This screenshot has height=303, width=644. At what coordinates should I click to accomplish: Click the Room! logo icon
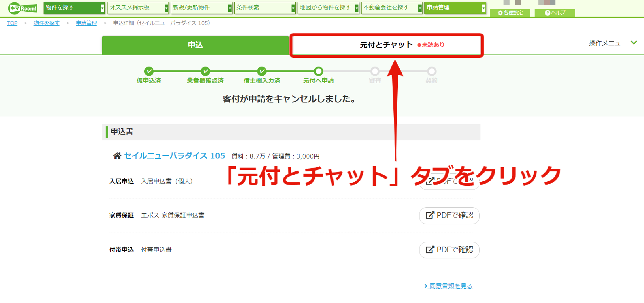pos(23,8)
